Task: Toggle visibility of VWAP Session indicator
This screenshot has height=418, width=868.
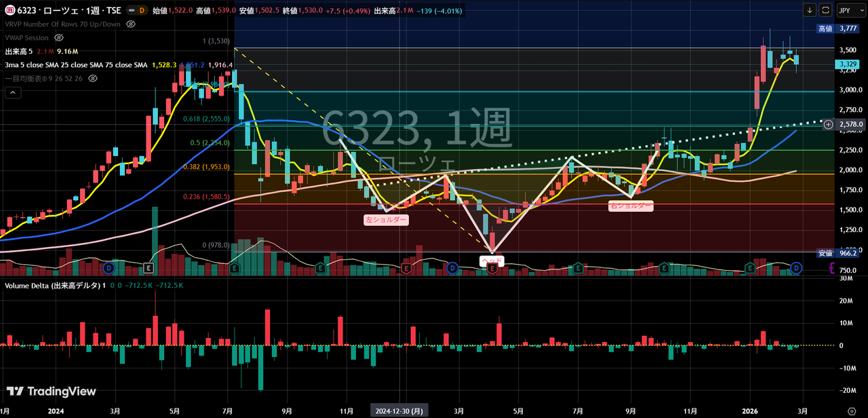Action: [59, 38]
